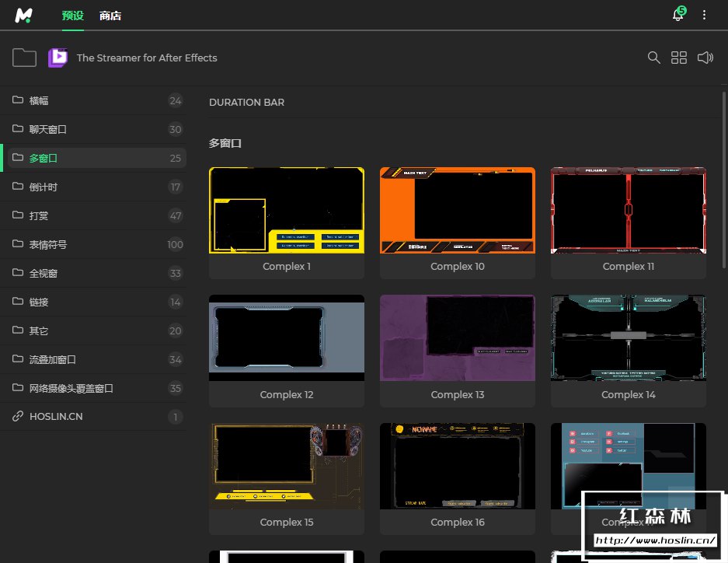Image resolution: width=728 pixels, height=563 pixels.
Task: Select the Complex 1 preset thumbnail
Action: 286,211
